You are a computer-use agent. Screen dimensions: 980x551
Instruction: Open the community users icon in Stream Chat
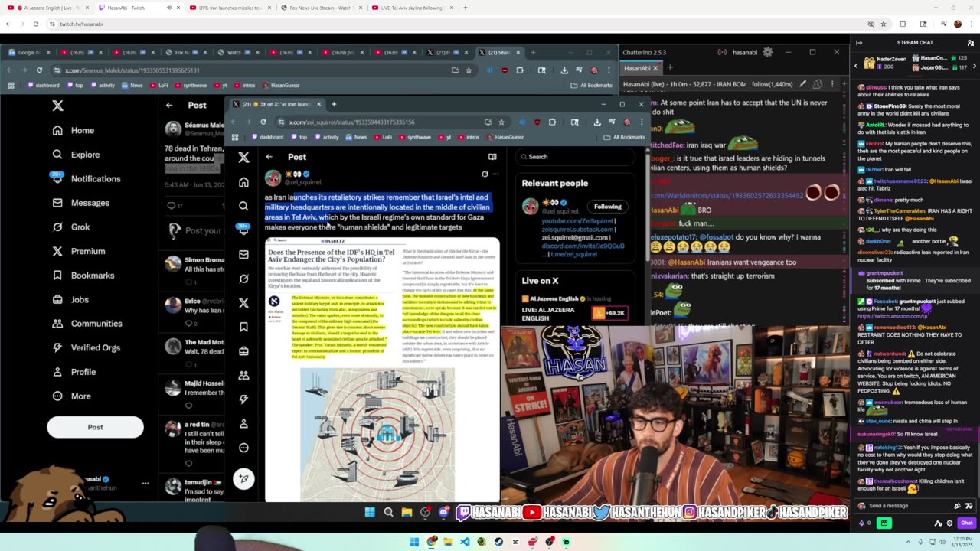(971, 43)
